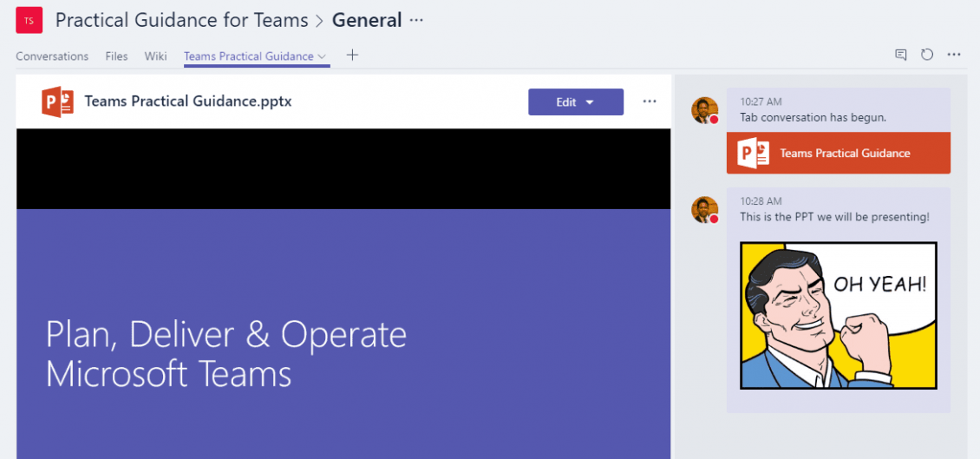Open the orange Teams Practical Guidance card
Image resolution: width=980 pixels, height=459 pixels.
tap(838, 153)
